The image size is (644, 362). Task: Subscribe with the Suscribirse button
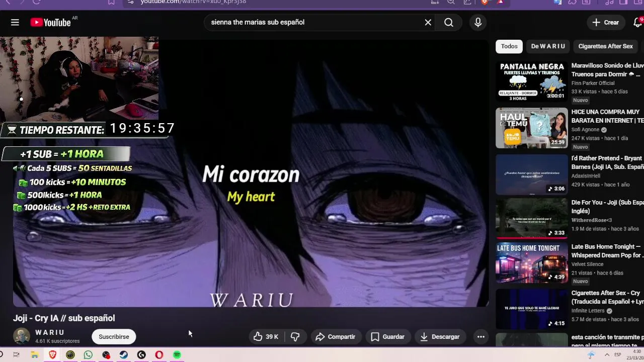coord(114,337)
